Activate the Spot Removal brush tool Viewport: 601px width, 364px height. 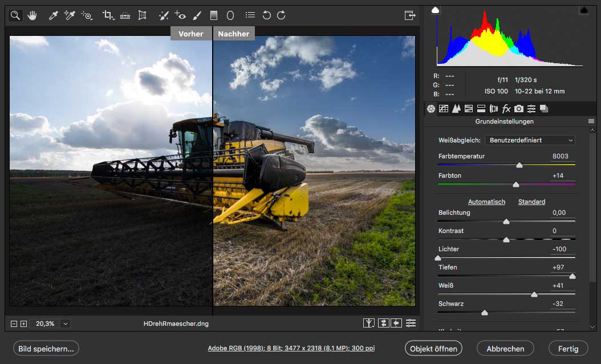(164, 15)
